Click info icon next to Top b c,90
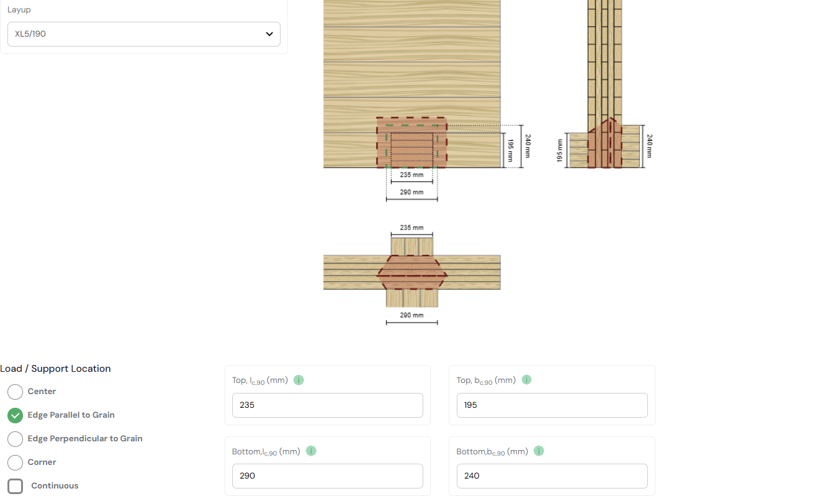The image size is (836, 504). click(526, 380)
